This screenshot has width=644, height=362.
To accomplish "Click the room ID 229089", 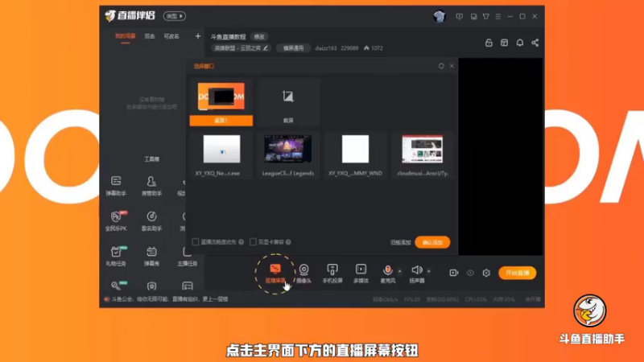I will coord(349,48).
